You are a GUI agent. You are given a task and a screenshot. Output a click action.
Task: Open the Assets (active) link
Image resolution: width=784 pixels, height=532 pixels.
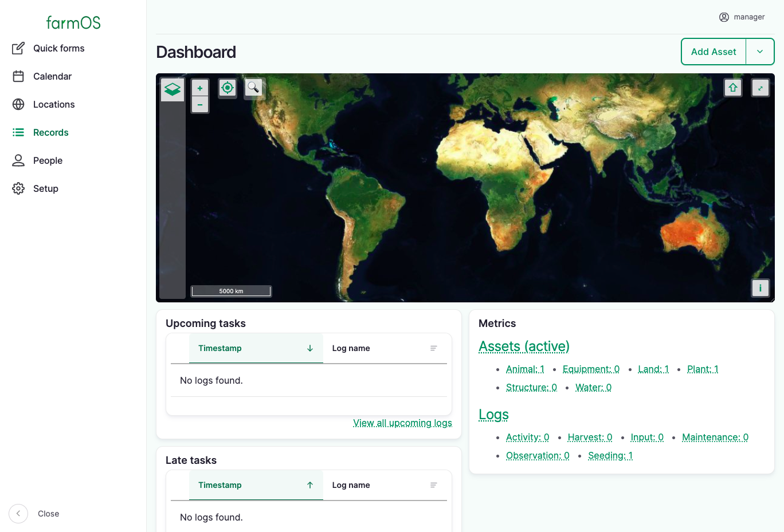[x=524, y=346]
